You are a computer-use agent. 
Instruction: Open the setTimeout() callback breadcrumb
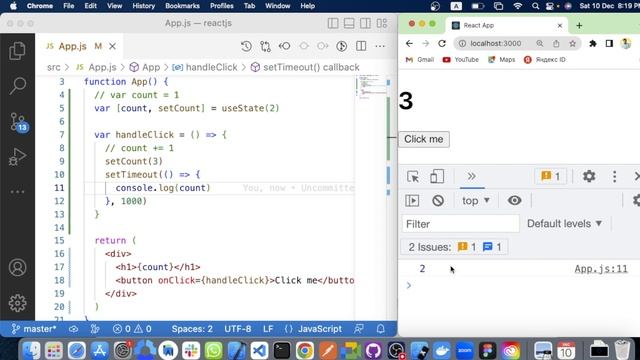click(305, 67)
